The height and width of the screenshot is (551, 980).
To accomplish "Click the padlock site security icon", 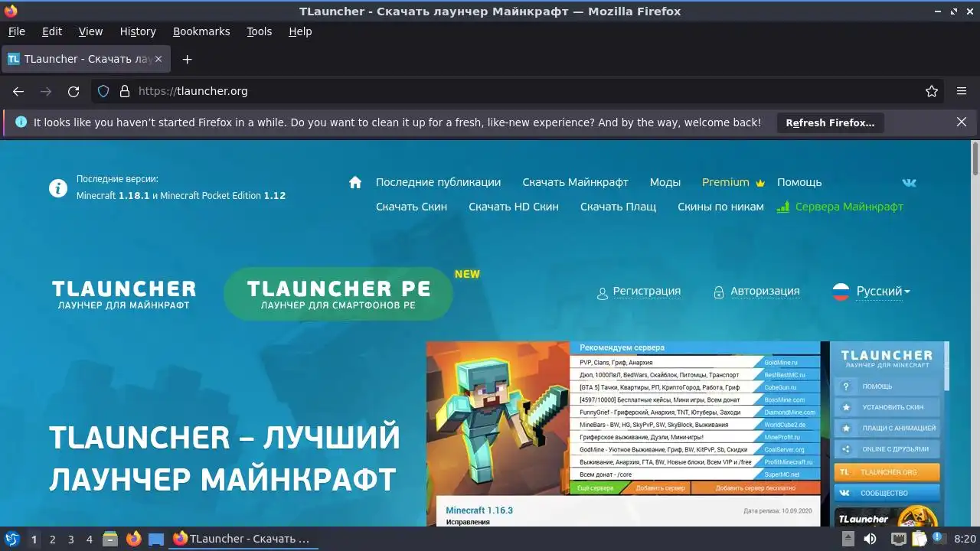I will pos(125,91).
